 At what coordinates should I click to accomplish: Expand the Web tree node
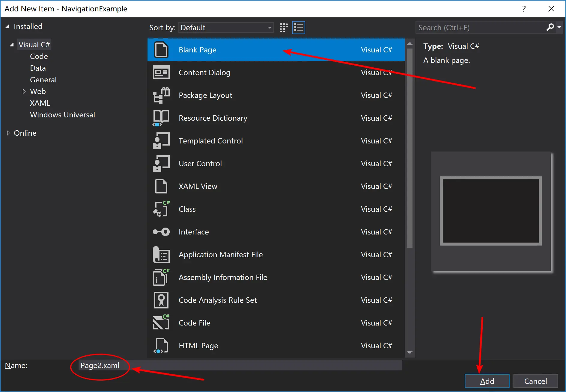24,91
